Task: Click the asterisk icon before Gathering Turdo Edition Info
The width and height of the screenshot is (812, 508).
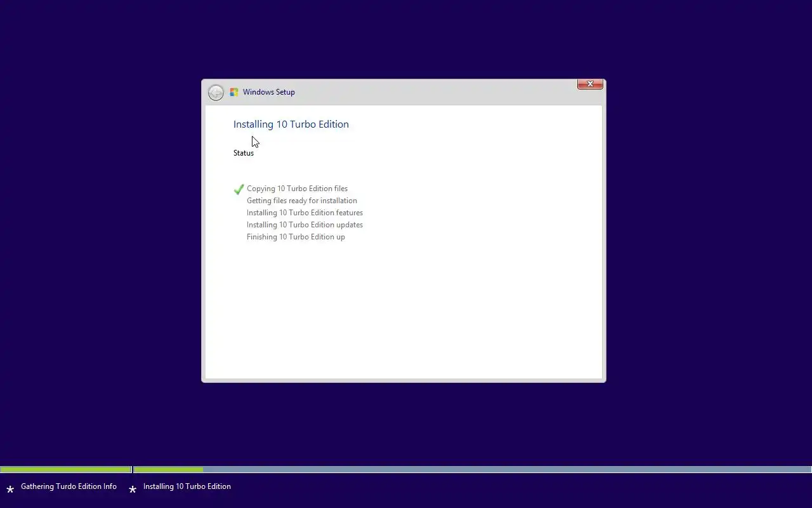Action: (10, 490)
